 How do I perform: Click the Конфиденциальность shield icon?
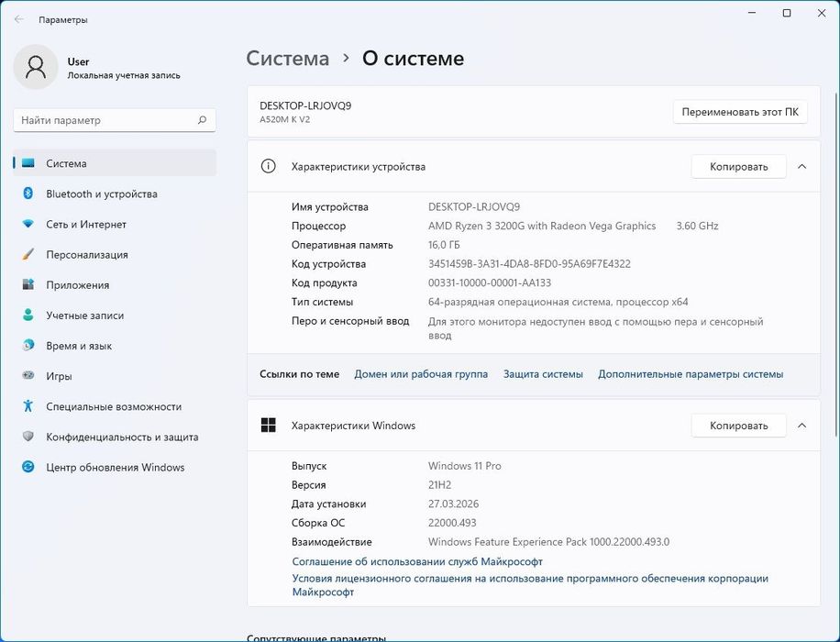click(28, 437)
